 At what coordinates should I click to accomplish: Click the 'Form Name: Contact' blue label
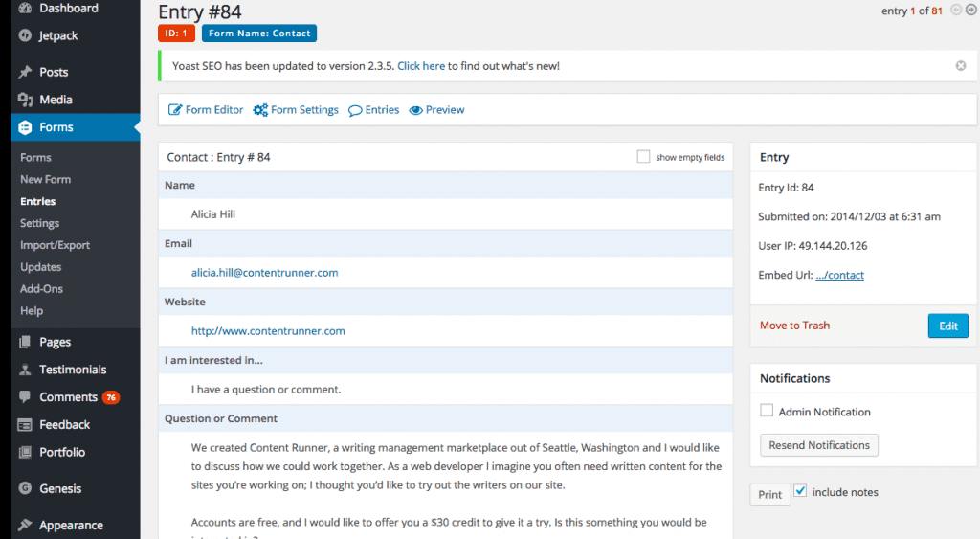click(259, 34)
